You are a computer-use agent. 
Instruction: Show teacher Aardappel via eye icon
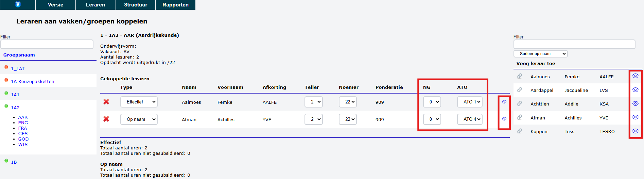(x=635, y=90)
